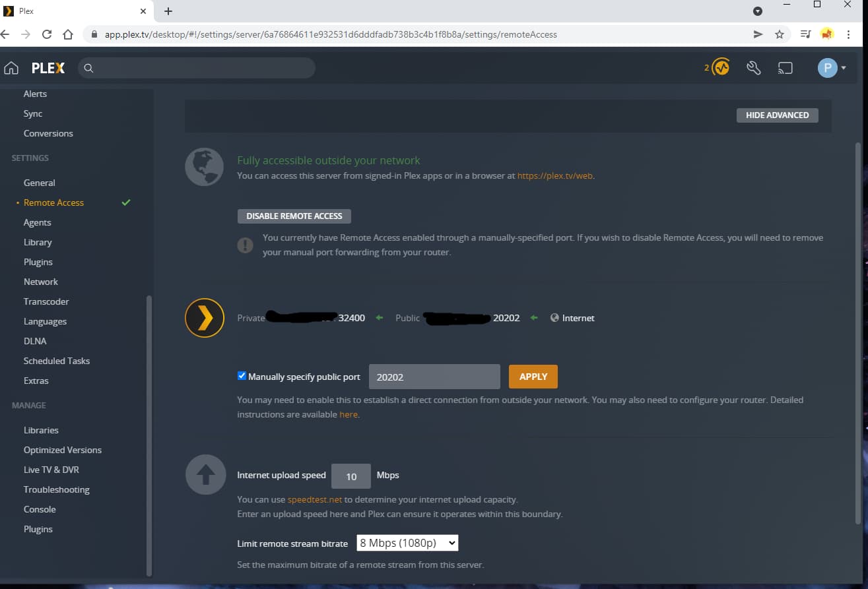The height and width of the screenshot is (589, 868).
Task: Select Scheduled Tasks in the sidebar
Action: [57, 361]
